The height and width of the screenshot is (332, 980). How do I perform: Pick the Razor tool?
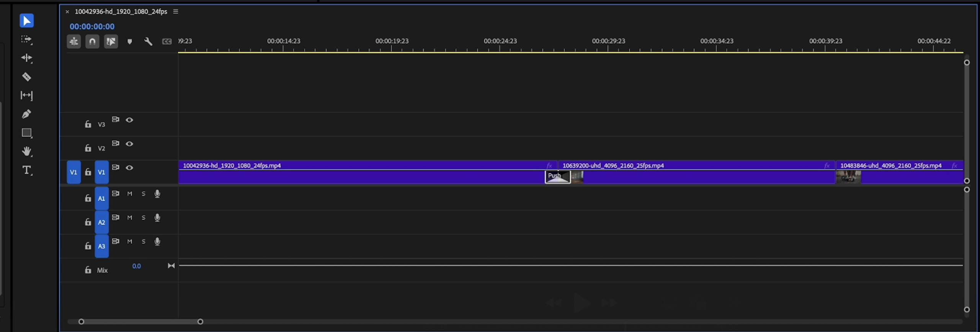click(26, 77)
